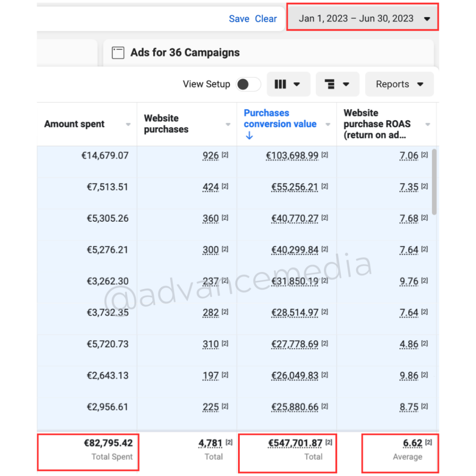Open the breakdown icon menu
The height and width of the screenshot is (476, 476).
(337, 84)
